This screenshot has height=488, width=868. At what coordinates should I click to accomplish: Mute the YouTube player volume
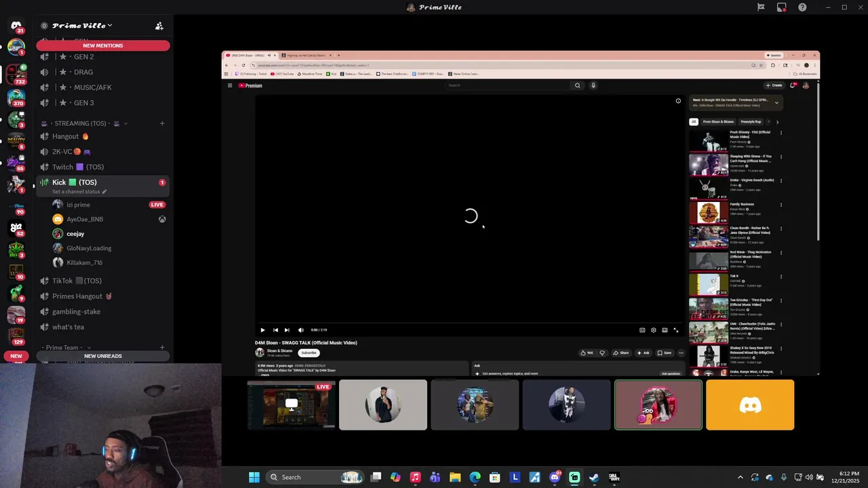301,330
